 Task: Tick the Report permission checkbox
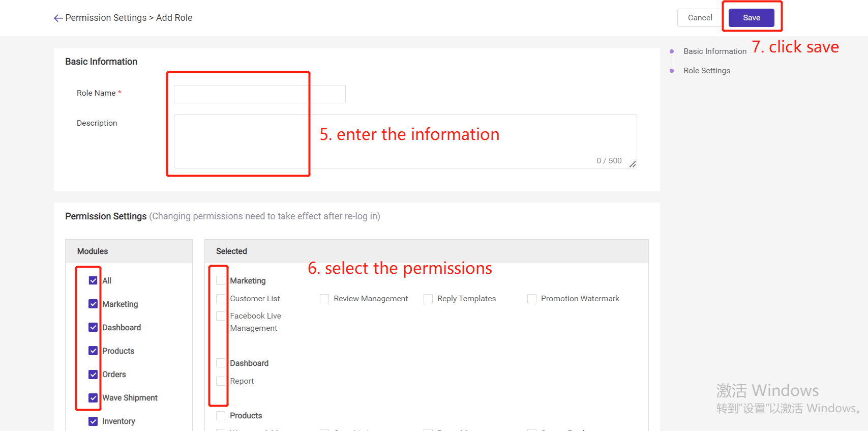(221, 381)
